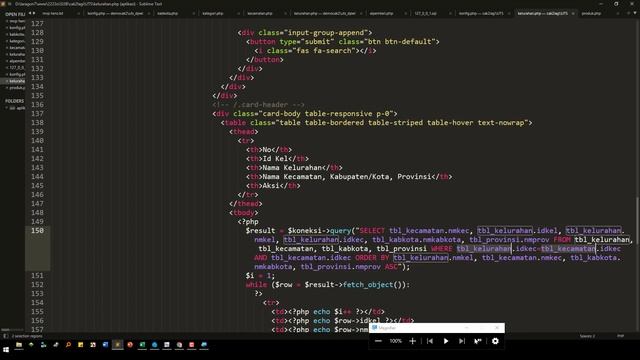The height and width of the screenshot is (360, 640).
Task: Open kecamatan file in sidebar open files
Action: 17,48
